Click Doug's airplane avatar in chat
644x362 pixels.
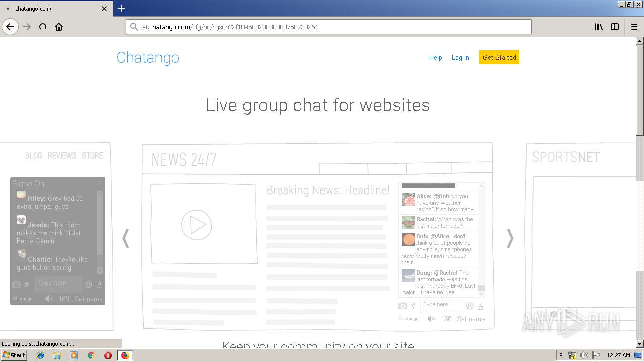tap(408, 276)
